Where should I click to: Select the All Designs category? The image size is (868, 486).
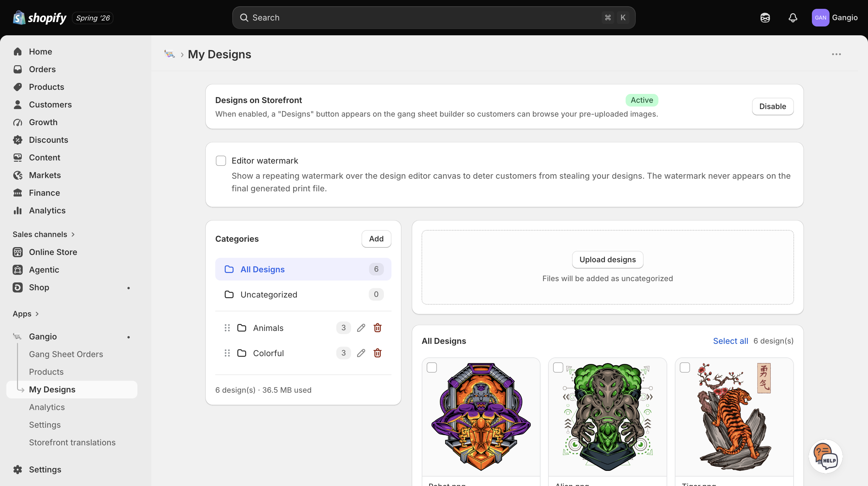pos(303,269)
